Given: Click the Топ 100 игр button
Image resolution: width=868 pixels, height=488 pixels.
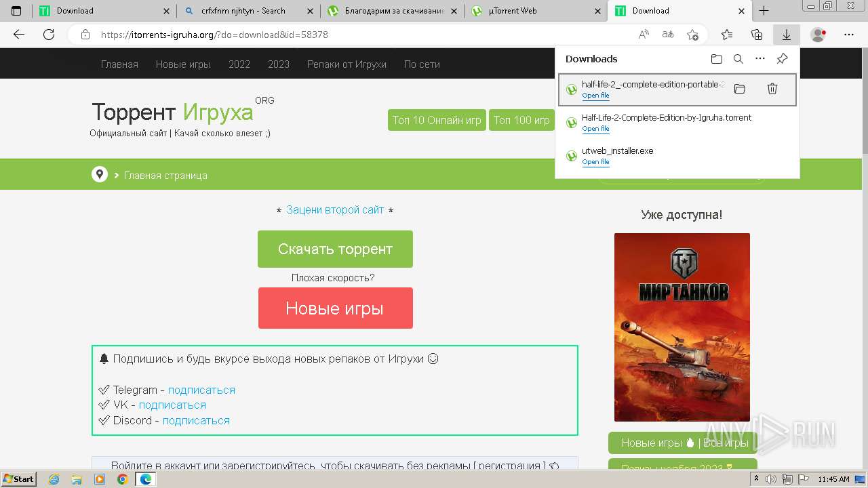Looking at the screenshot, I should [x=521, y=120].
